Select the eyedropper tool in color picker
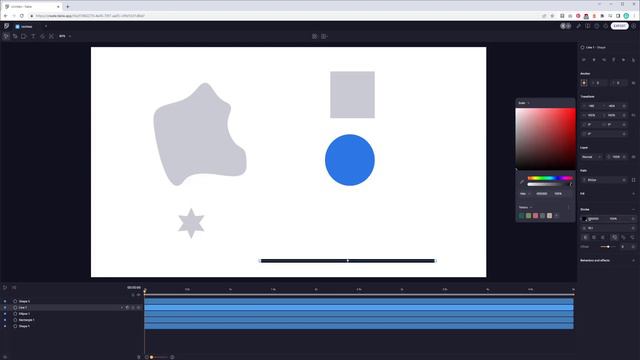 point(522,182)
